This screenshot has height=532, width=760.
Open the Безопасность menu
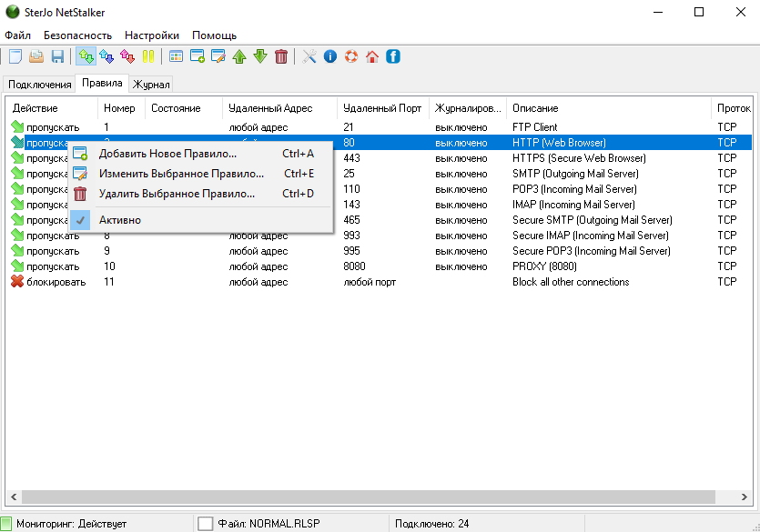(77, 35)
